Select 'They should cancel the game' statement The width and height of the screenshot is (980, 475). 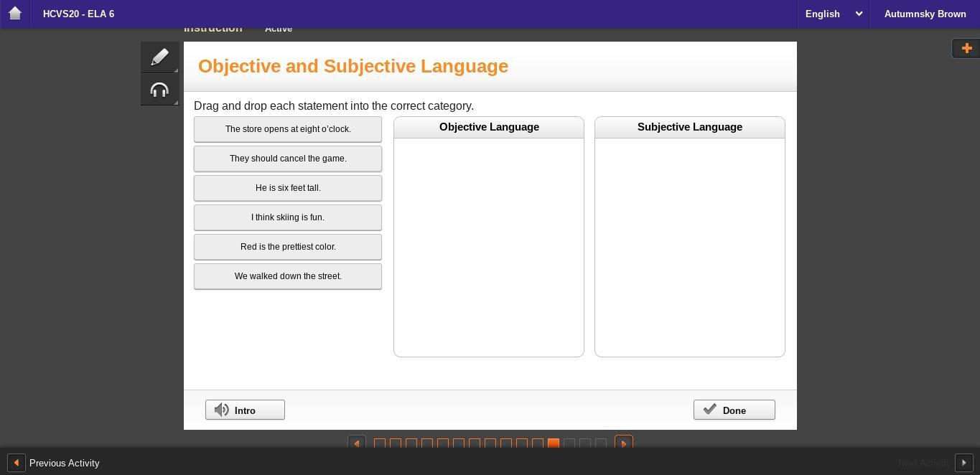(288, 159)
